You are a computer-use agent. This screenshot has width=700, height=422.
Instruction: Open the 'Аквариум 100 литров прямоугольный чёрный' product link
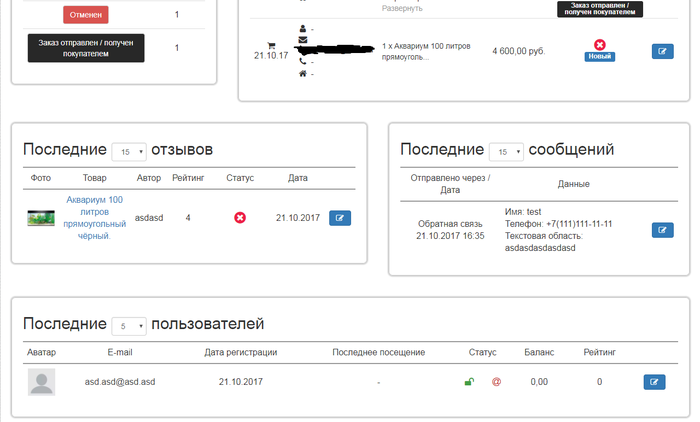[95, 217]
